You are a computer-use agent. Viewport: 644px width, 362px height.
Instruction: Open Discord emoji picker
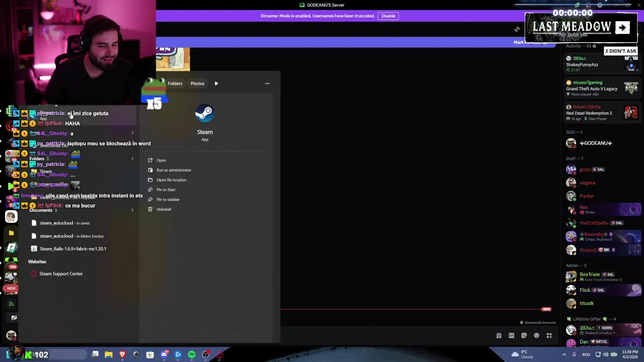536,336
